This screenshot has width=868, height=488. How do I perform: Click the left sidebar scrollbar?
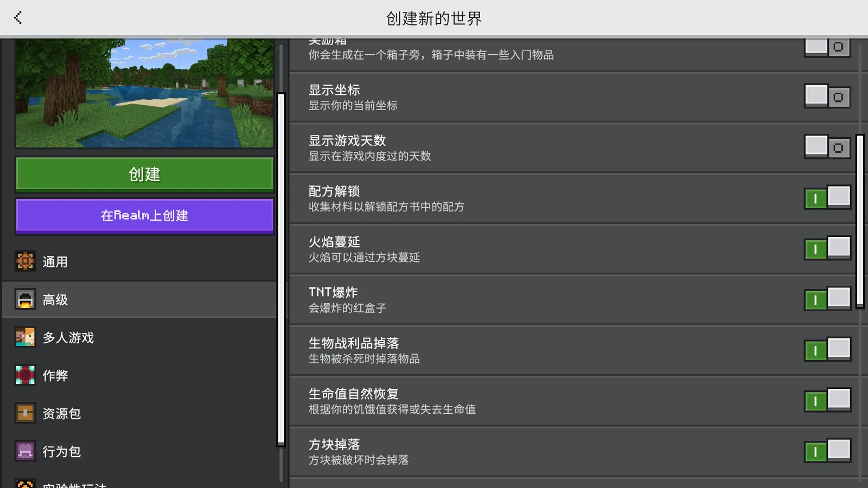pos(281,269)
